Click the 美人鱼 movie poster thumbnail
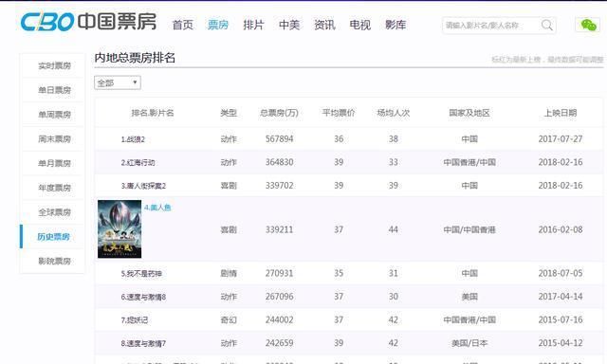Image resolution: width=607 pixels, height=364 pixels. click(x=120, y=229)
